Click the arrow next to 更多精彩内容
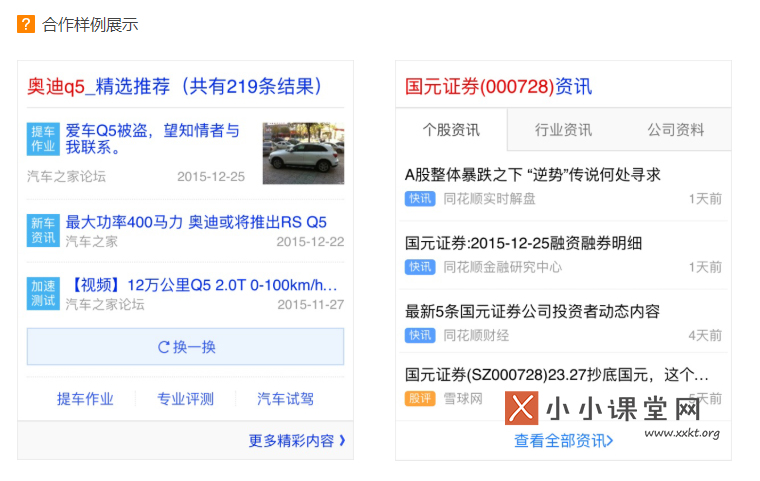This screenshot has width=760, height=481. 342,441
